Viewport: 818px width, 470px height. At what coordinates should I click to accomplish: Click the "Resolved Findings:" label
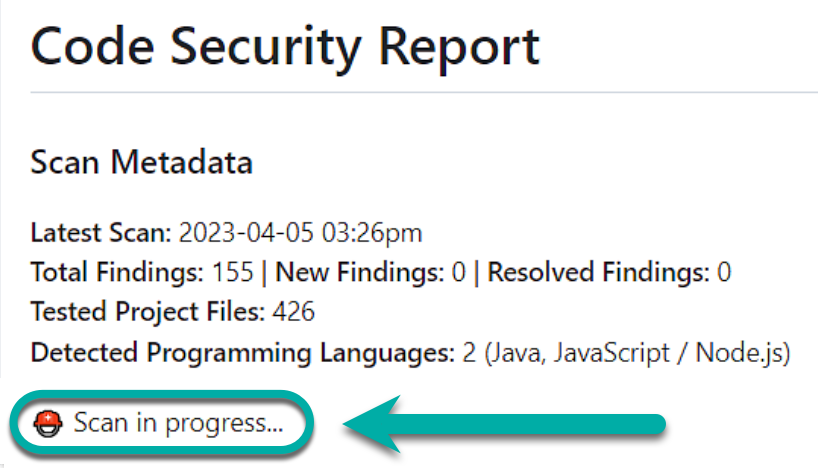click(596, 273)
